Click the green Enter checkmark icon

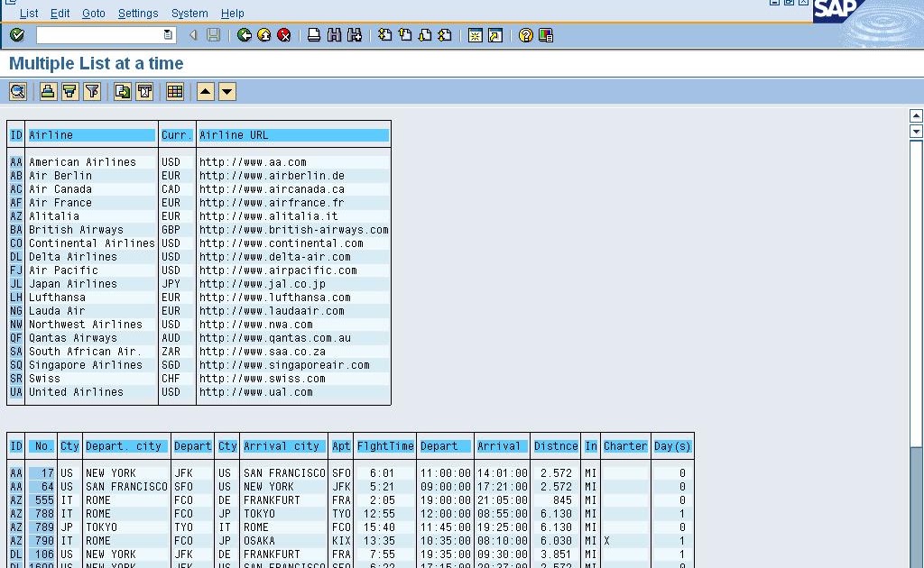tap(14, 35)
